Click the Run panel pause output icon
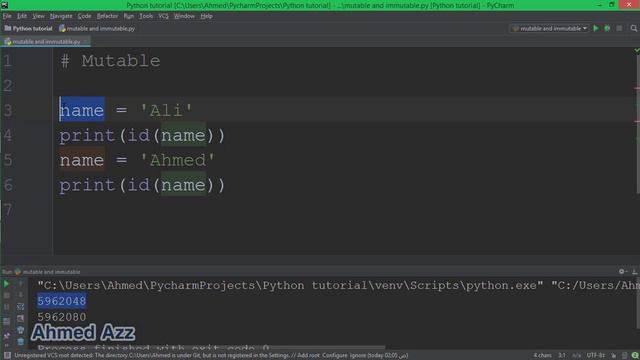Viewport: 640px width, 360px height. (x=6, y=307)
